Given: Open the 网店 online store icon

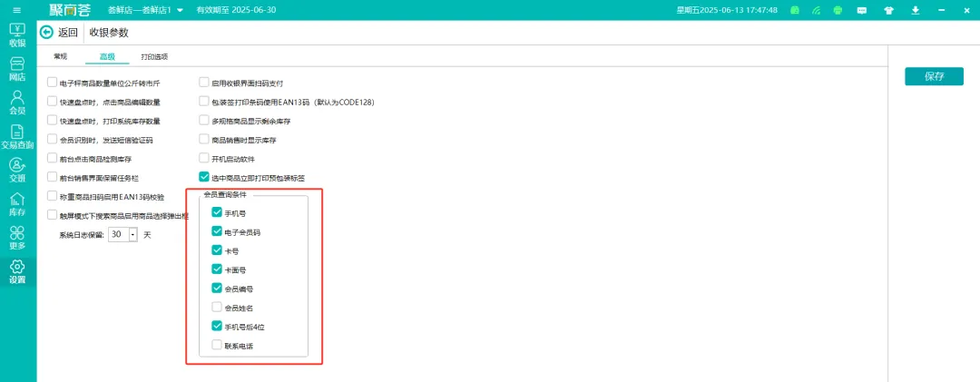Looking at the screenshot, I should pos(17,68).
